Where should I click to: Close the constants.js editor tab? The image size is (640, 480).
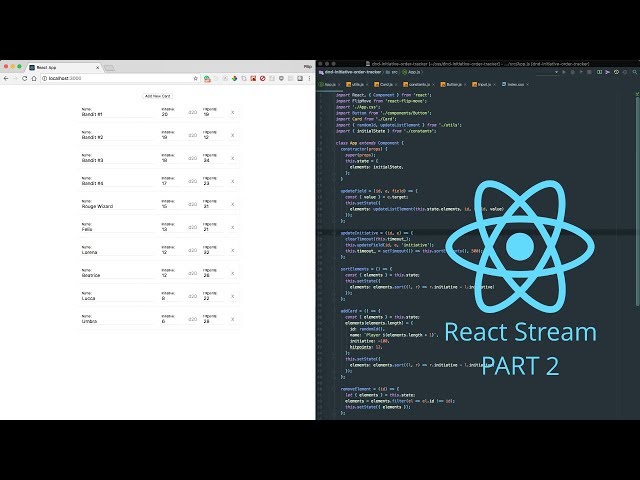[x=433, y=84]
